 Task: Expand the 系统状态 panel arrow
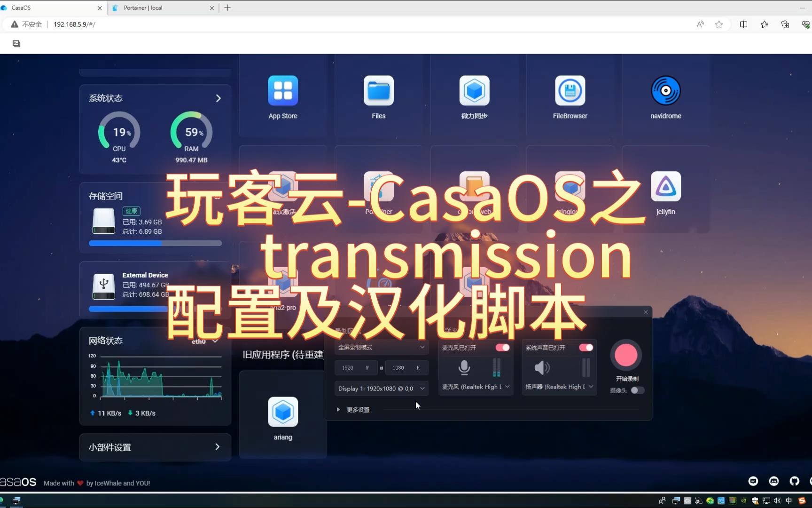click(218, 98)
